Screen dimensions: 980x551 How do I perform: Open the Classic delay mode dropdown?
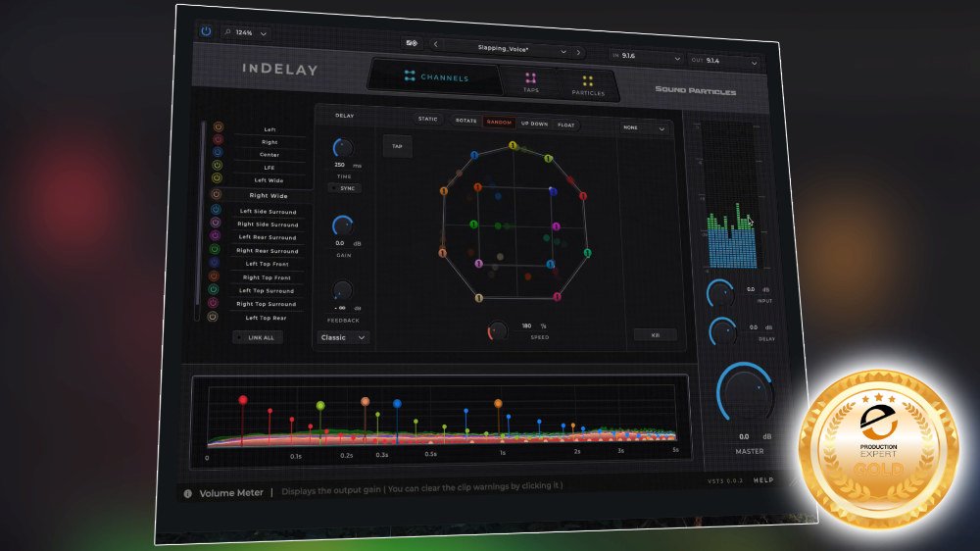[x=342, y=337]
